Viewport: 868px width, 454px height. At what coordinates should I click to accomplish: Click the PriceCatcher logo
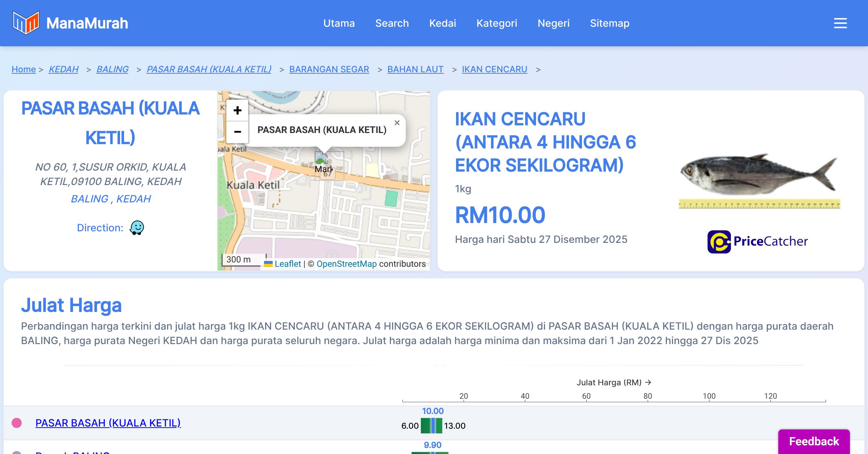coord(757,241)
